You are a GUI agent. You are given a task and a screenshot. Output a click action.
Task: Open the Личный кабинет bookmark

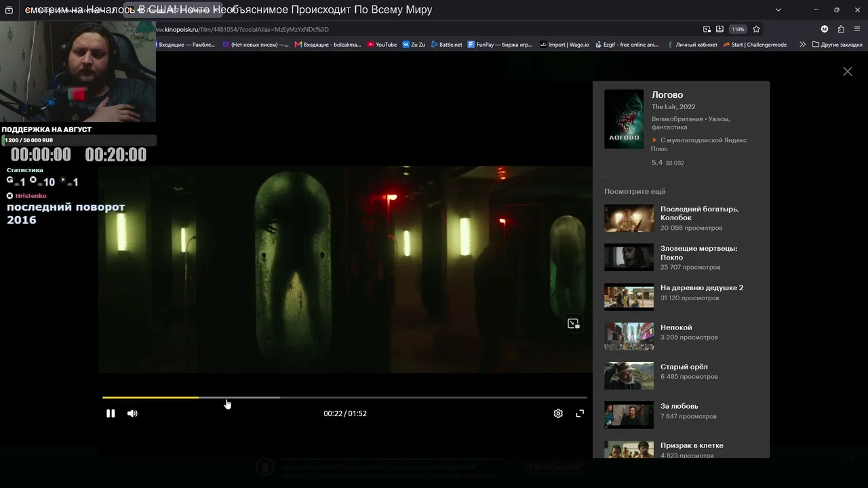(692, 45)
